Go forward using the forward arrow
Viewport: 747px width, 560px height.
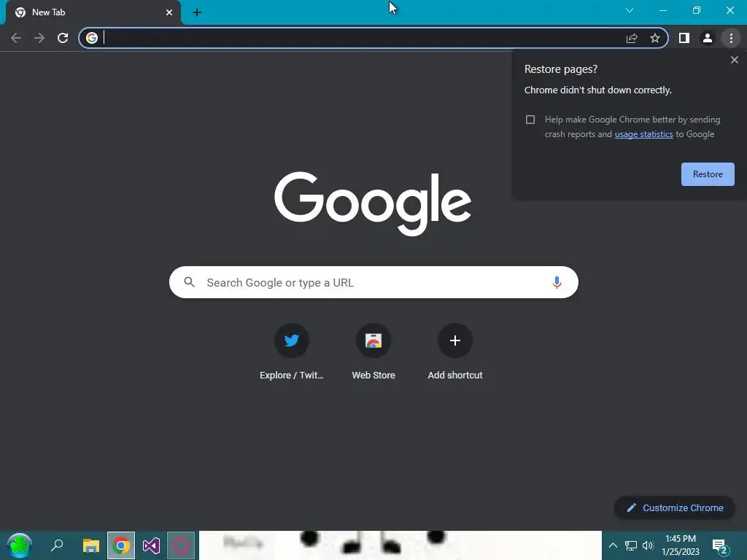(39, 38)
